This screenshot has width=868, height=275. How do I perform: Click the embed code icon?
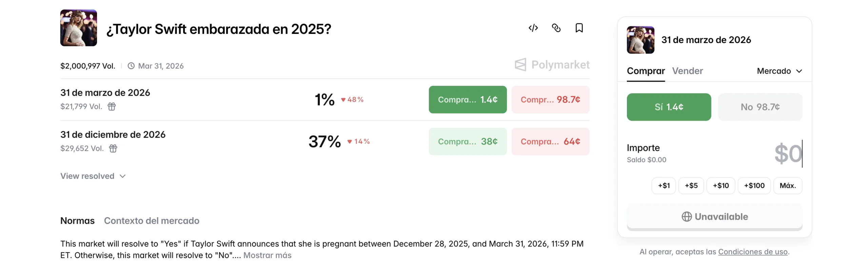[x=533, y=28]
